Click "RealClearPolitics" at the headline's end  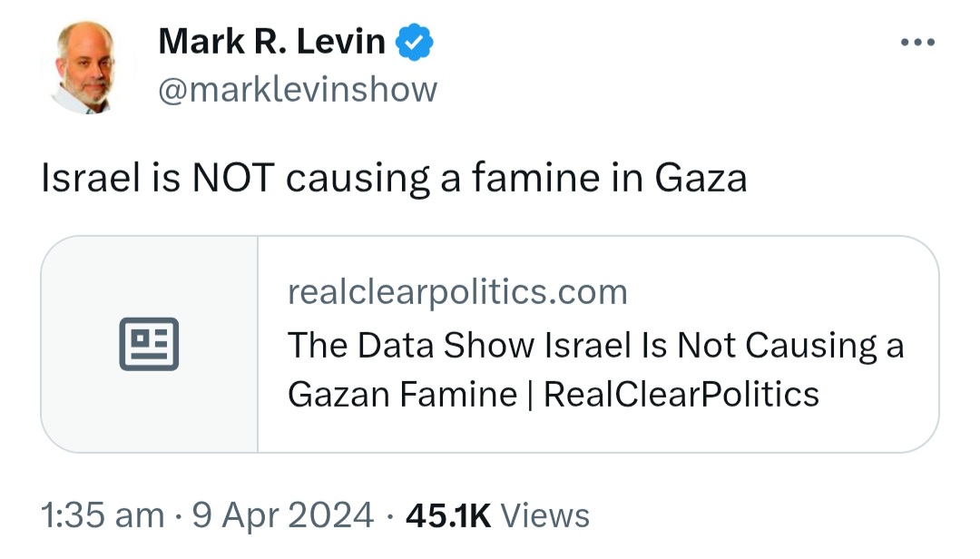[681, 395]
